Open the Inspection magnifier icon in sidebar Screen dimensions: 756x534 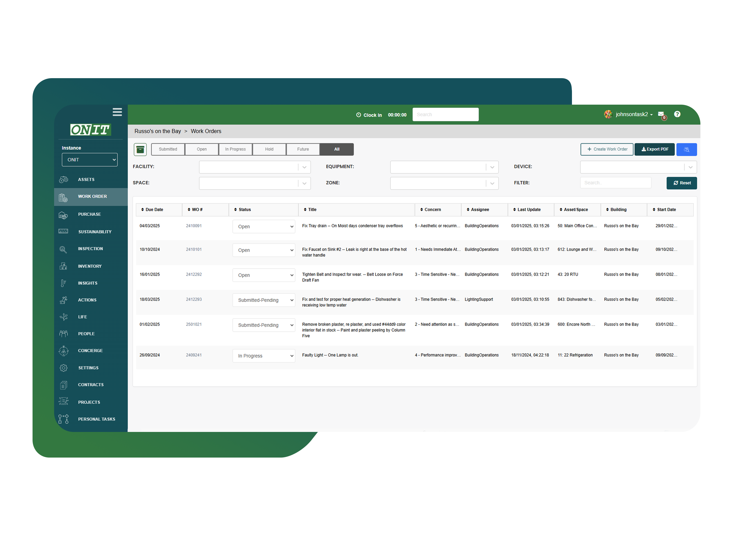63,249
